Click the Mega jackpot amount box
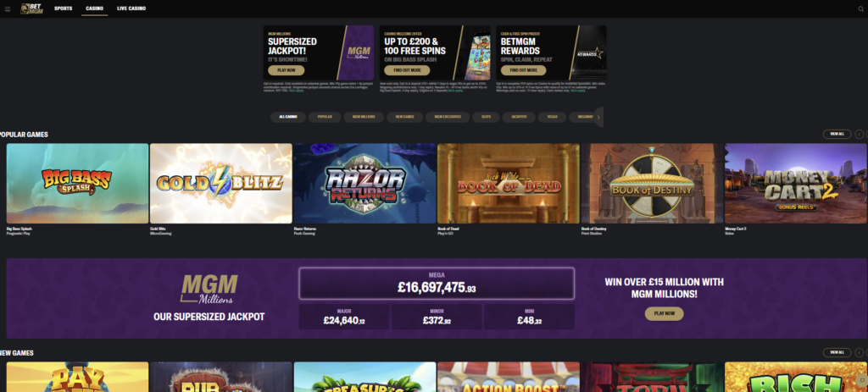This screenshot has height=392, width=868. tap(437, 284)
